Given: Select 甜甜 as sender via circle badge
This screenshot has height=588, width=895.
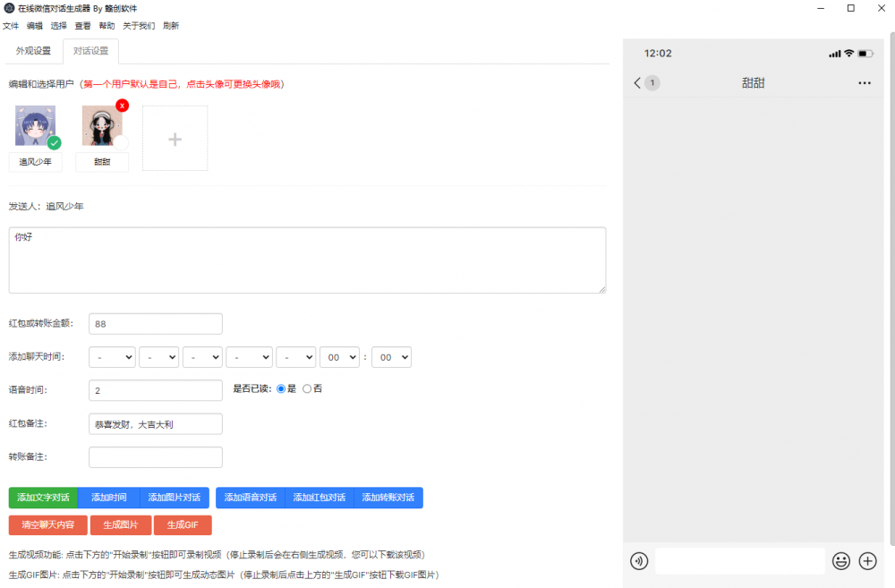Looking at the screenshot, I should (121, 142).
